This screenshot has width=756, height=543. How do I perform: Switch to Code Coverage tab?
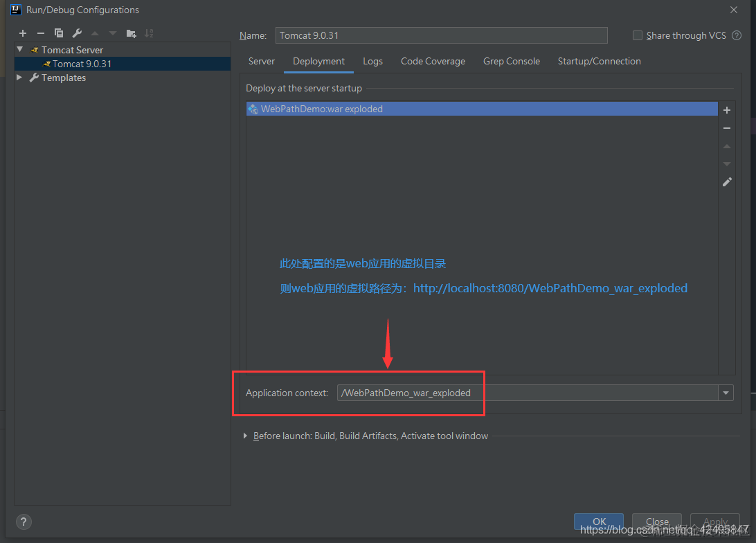pos(433,61)
